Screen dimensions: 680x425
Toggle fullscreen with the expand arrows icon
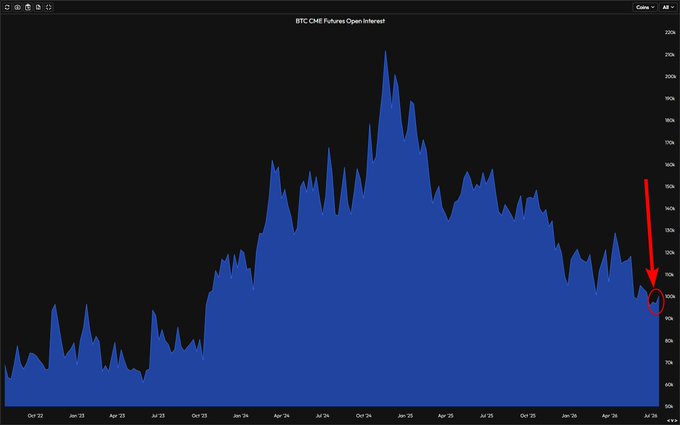point(49,7)
